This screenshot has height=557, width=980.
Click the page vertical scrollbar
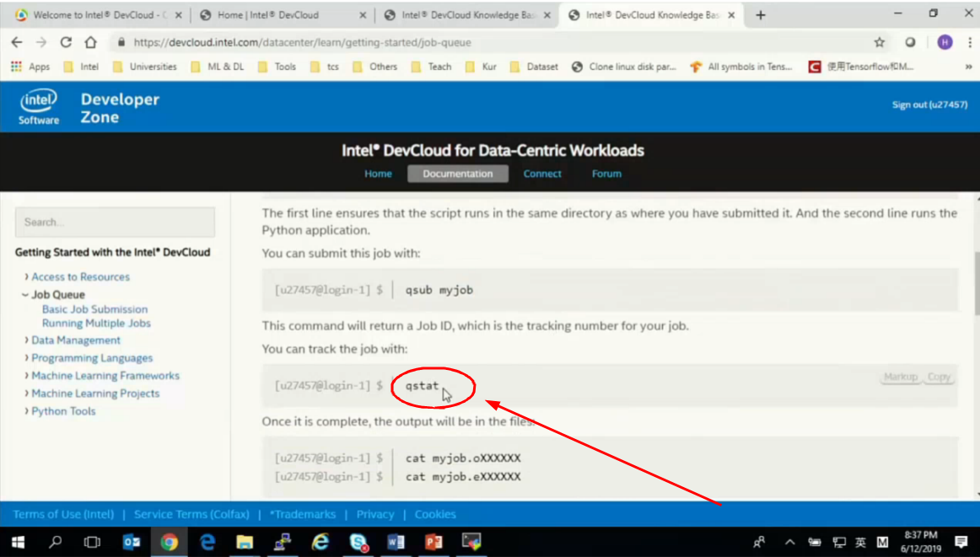[976, 284]
